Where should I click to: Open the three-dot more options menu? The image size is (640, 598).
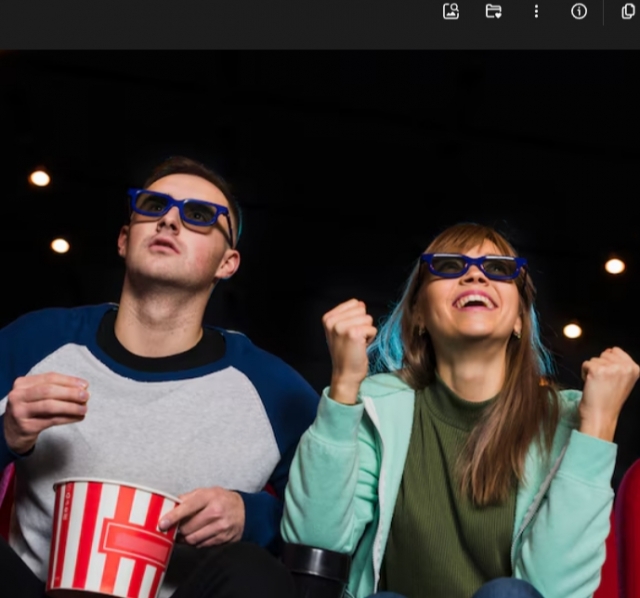pos(536,11)
